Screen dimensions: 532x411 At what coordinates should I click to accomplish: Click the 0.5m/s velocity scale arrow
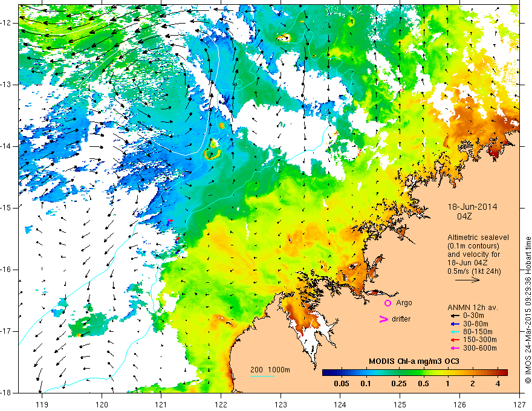click(x=467, y=280)
